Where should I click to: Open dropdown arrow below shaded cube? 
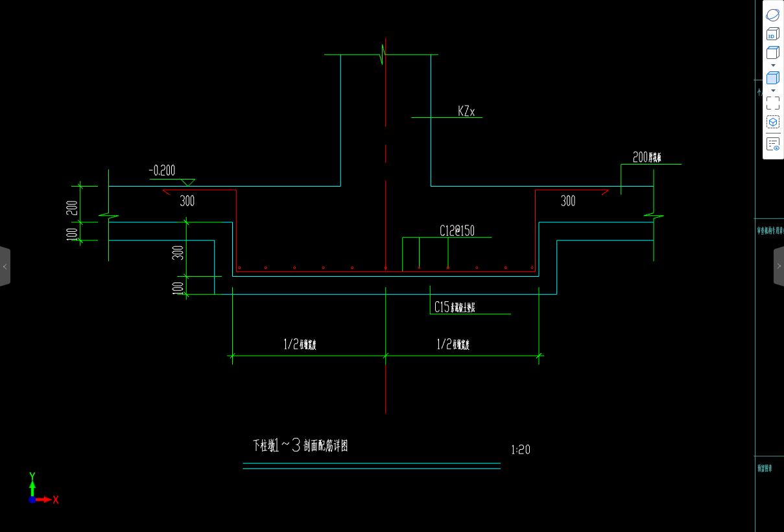pyautogui.click(x=773, y=91)
